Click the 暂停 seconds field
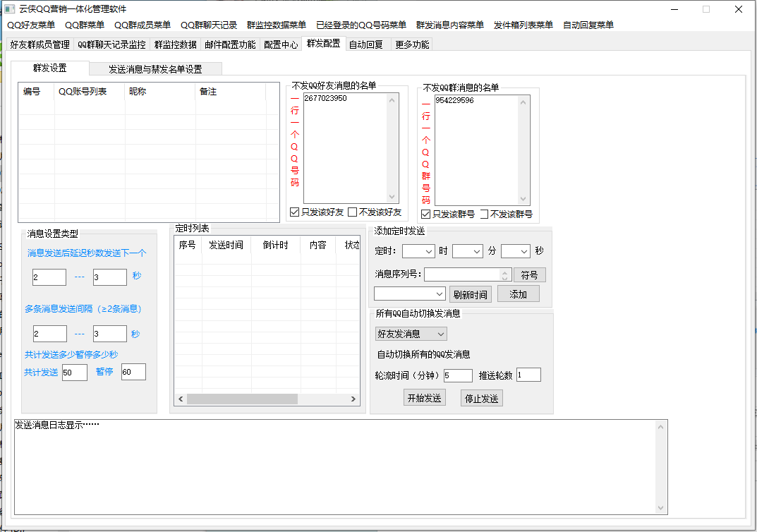The image size is (757, 532). pos(134,372)
